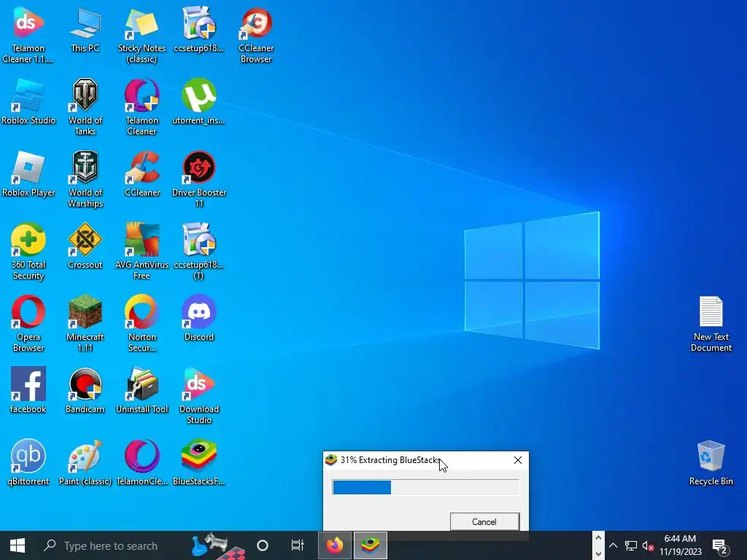Viewport: 747px width, 560px height.
Task: Select the Sticky Notes (classic) shortcut
Action: 142,35
